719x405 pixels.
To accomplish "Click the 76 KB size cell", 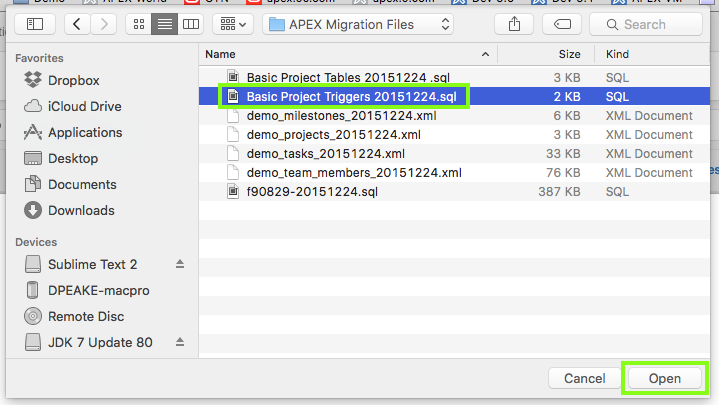I will (x=563, y=172).
